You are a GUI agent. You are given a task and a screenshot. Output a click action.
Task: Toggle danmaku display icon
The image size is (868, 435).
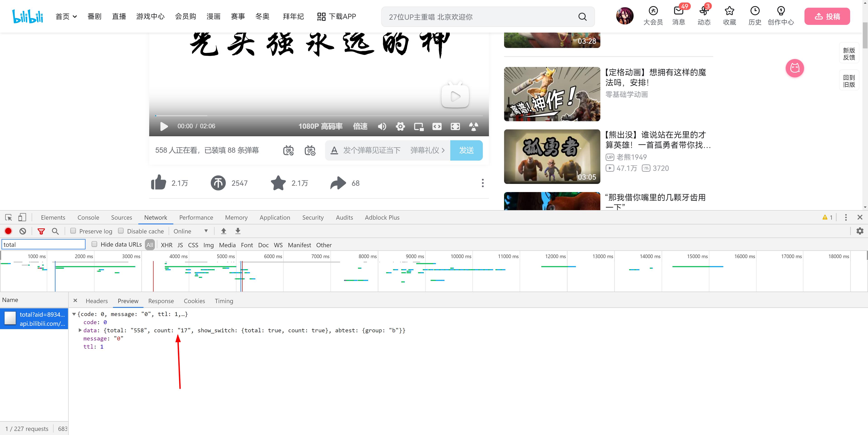coord(288,150)
